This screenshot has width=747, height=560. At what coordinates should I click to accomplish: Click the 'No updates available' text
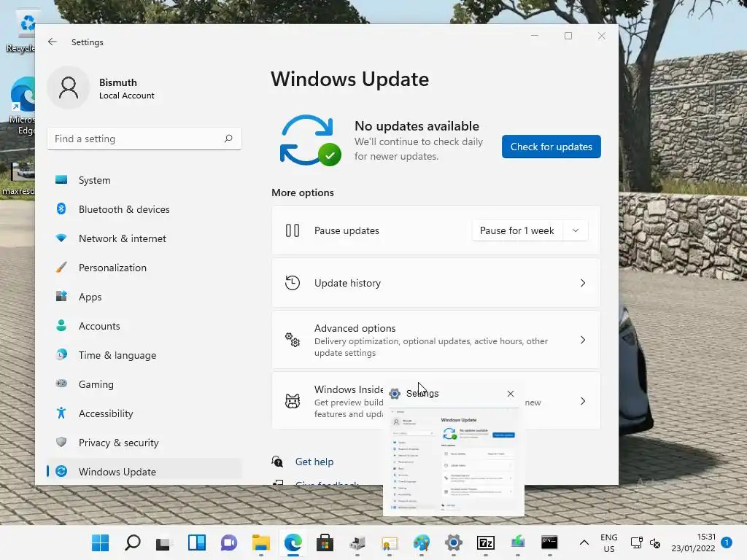coord(417,126)
